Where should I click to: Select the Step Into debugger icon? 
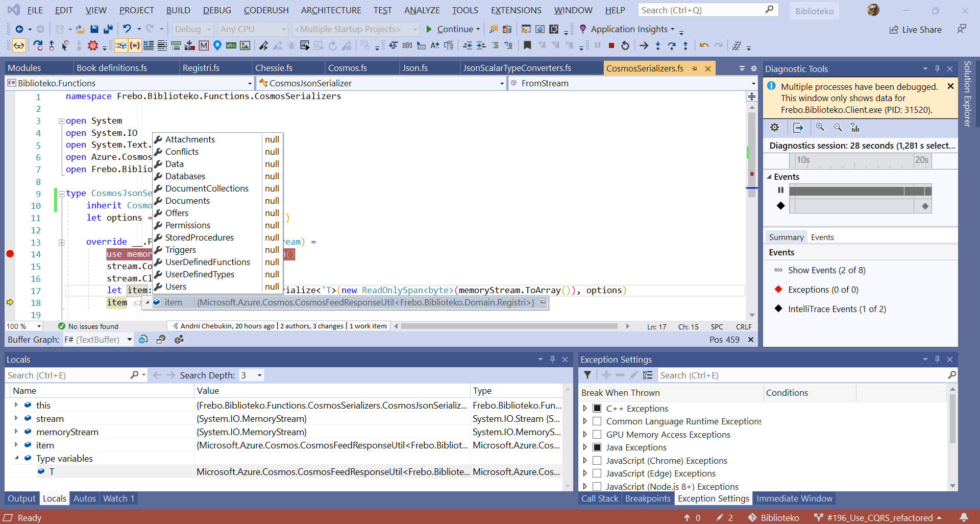[658, 45]
